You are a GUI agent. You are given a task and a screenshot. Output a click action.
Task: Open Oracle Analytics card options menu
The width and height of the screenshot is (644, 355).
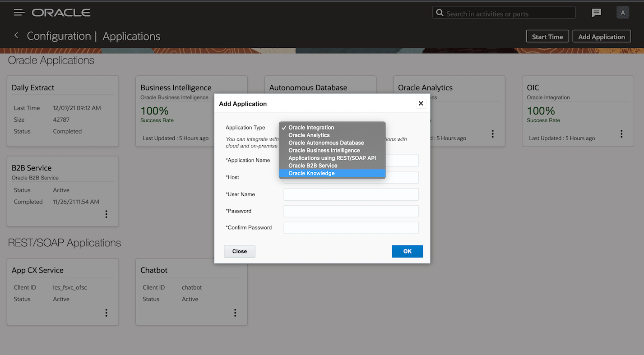[x=493, y=134]
